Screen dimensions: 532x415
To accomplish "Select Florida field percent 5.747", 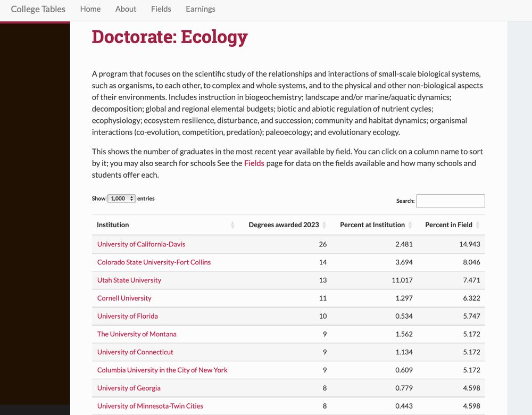I will tap(471, 316).
